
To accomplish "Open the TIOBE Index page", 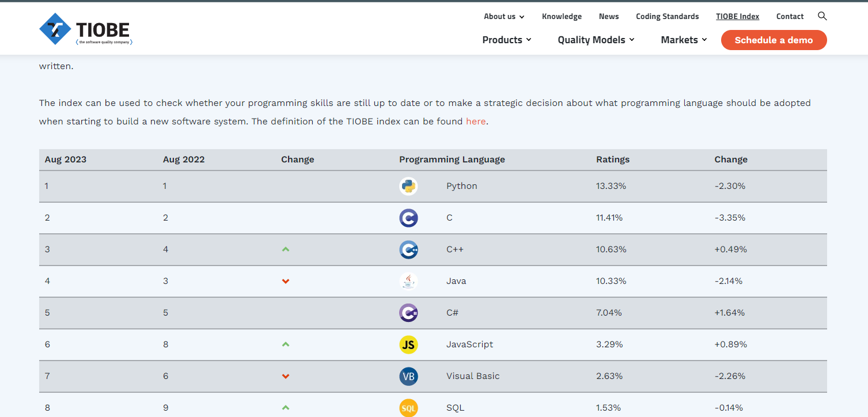I will (737, 17).
